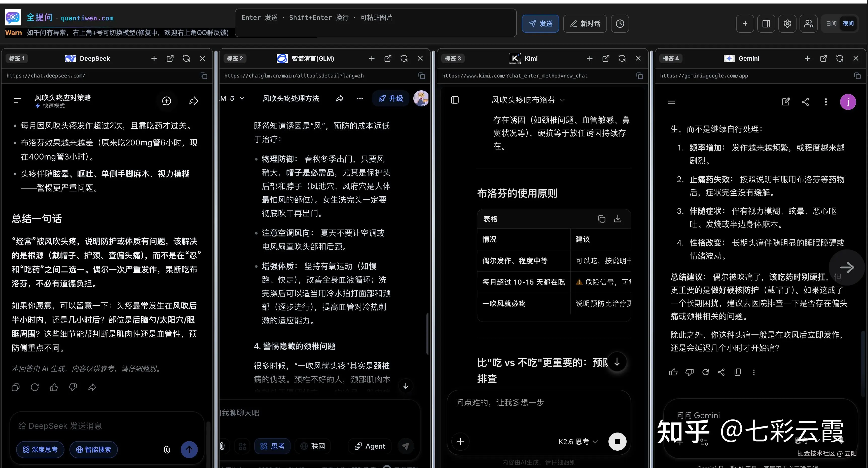Open Gemini conversation more options
The image size is (868, 468).
[x=825, y=102]
